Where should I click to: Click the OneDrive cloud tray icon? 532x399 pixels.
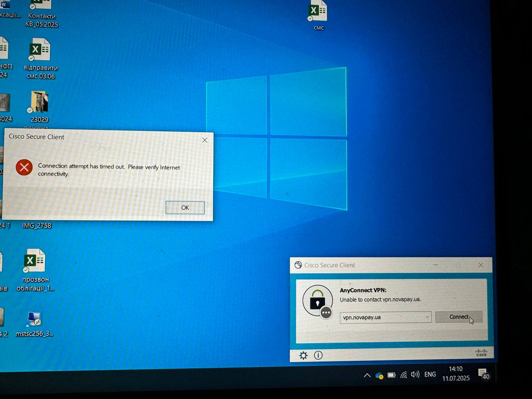379,376
